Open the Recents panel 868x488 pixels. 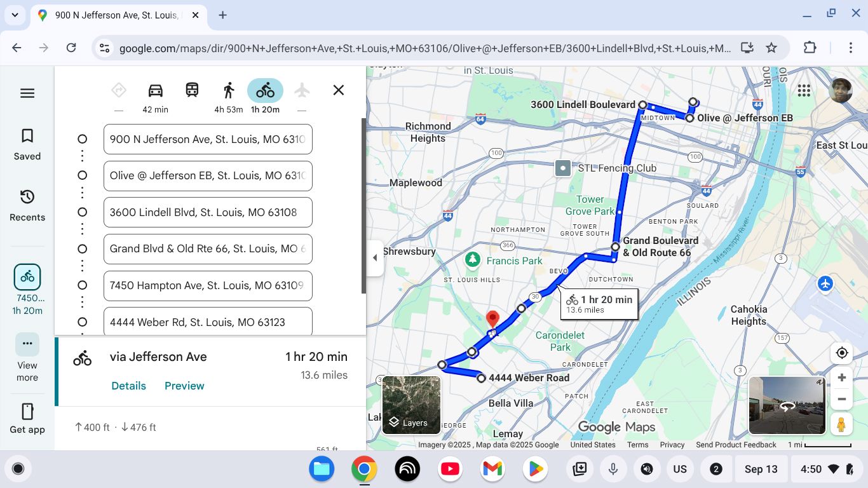pyautogui.click(x=27, y=205)
